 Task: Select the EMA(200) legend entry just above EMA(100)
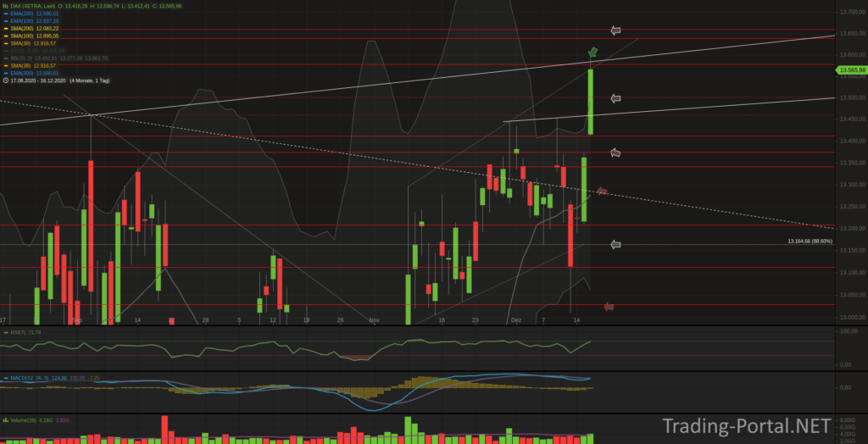[34, 14]
